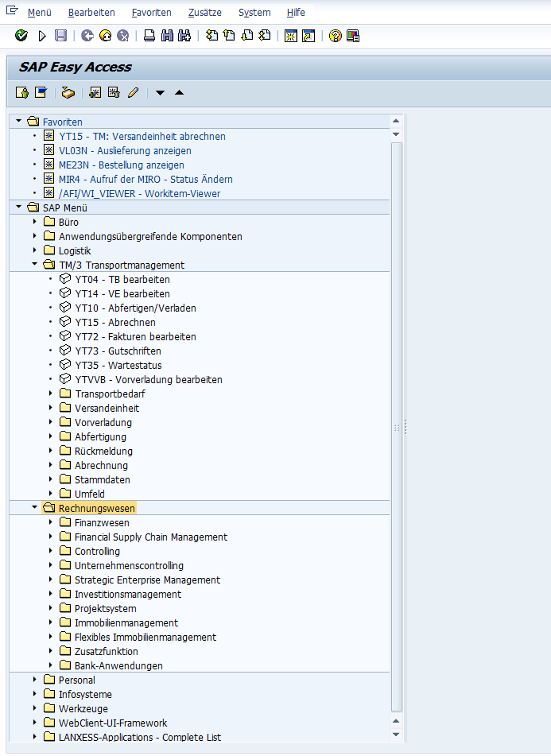Image resolution: width=551 pixels, height=756 pixels.
Task: Open SAP Business Workplace icon
Action: coord(68,92)
